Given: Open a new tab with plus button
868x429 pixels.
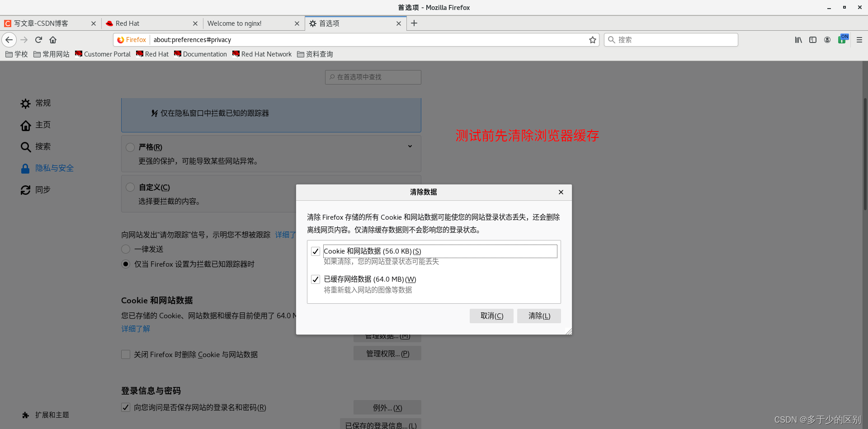Looking at the screenshot, I should click(x=414, y=23).
